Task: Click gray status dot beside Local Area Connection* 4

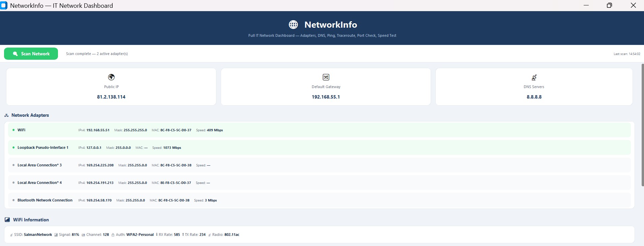Action: tap(13, 183)
